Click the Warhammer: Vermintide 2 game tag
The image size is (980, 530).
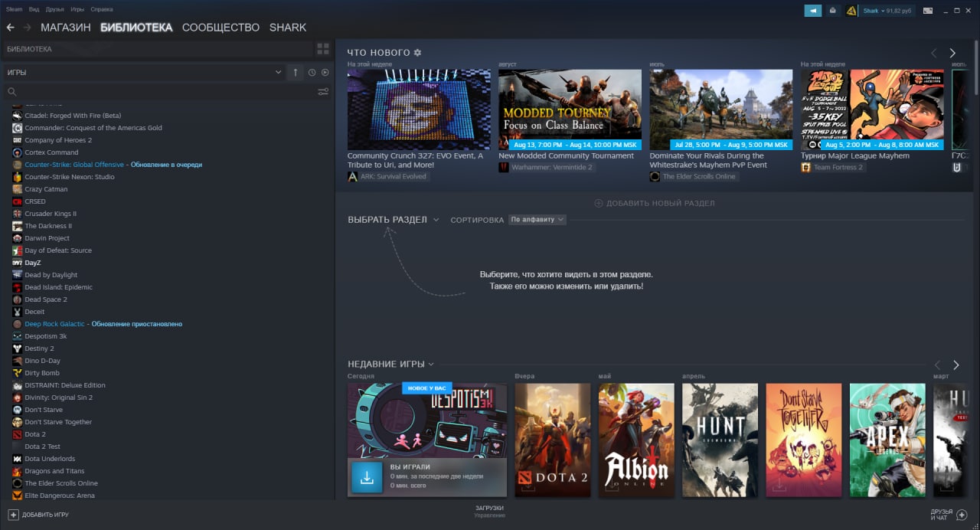pyautogui.click(x=545, y=167)
